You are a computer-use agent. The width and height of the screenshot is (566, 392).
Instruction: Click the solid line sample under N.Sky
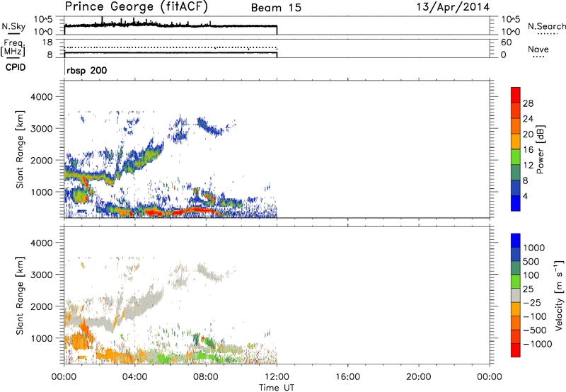[x=13, y=33]
